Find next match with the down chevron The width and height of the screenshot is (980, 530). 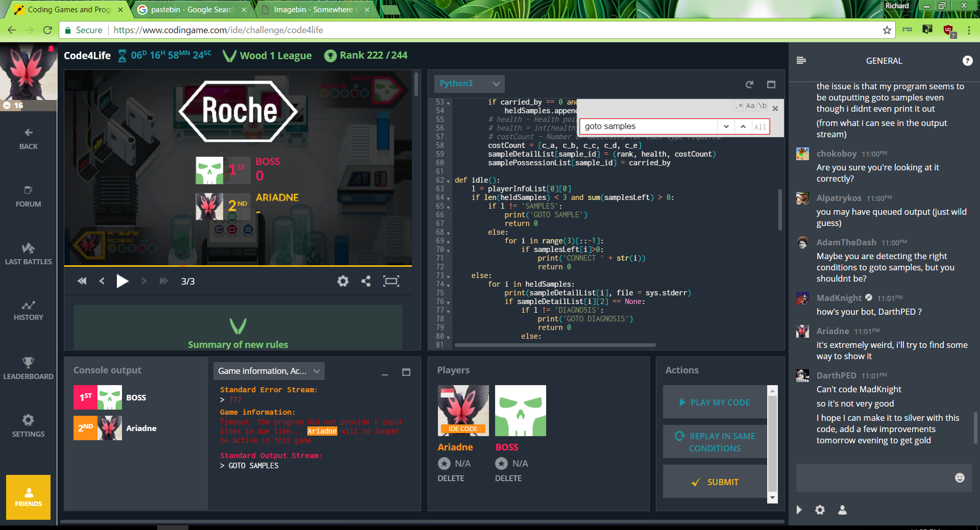726,127
